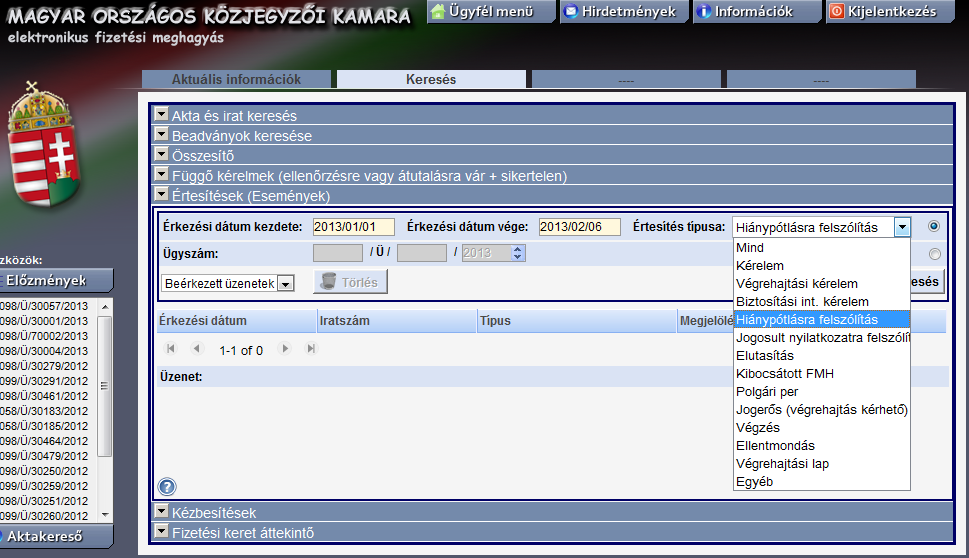
Task: Choose Elutasítás option
Action: click(x=821, y=355)
